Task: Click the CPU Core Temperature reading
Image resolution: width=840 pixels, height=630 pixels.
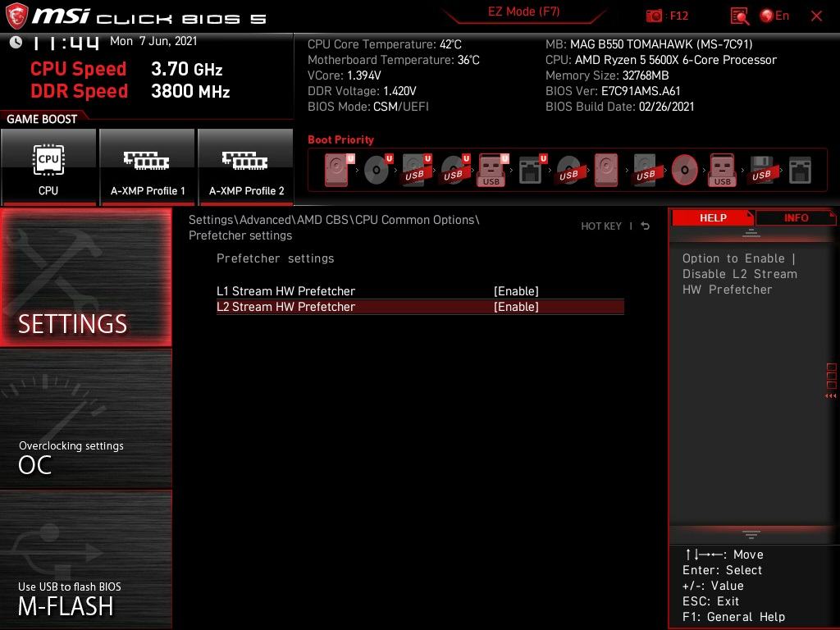Action: coord(385,44)
